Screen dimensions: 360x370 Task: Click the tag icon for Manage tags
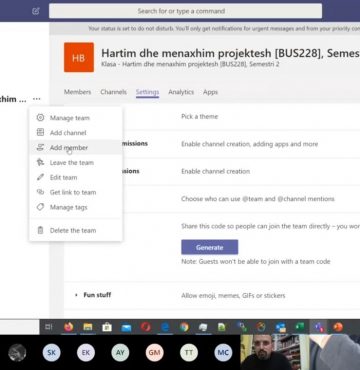tap(40, 207)
